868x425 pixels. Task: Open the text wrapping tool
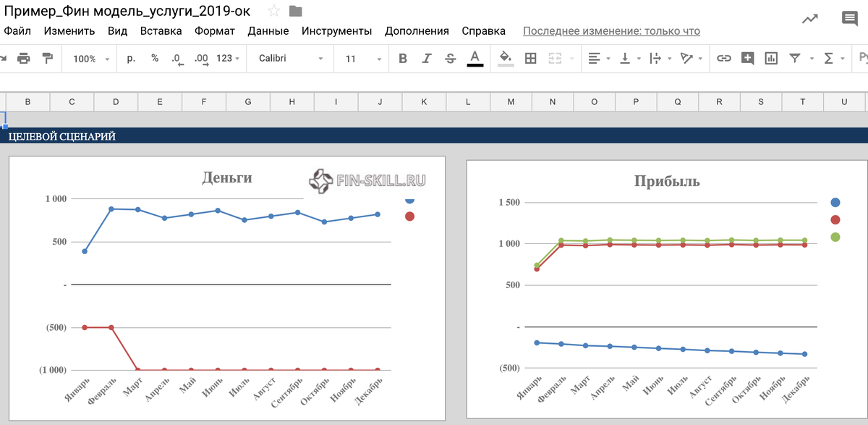(655, 59)
